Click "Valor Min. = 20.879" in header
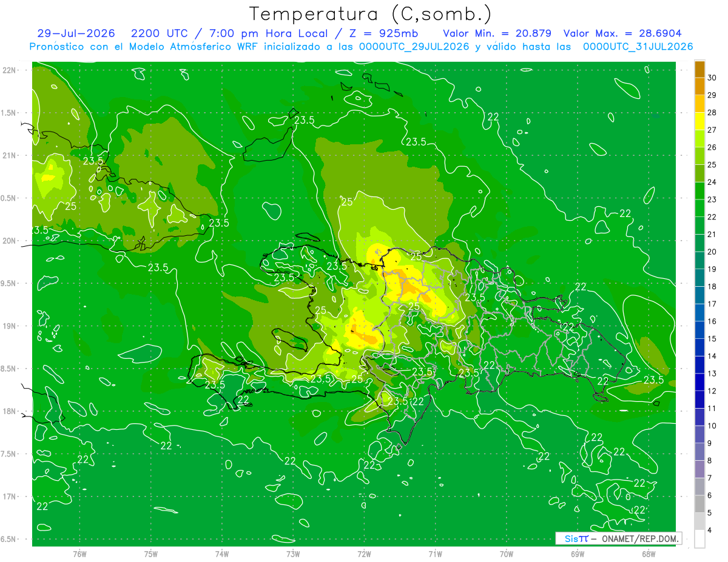 pyautogui.click(x=497, y=33)
